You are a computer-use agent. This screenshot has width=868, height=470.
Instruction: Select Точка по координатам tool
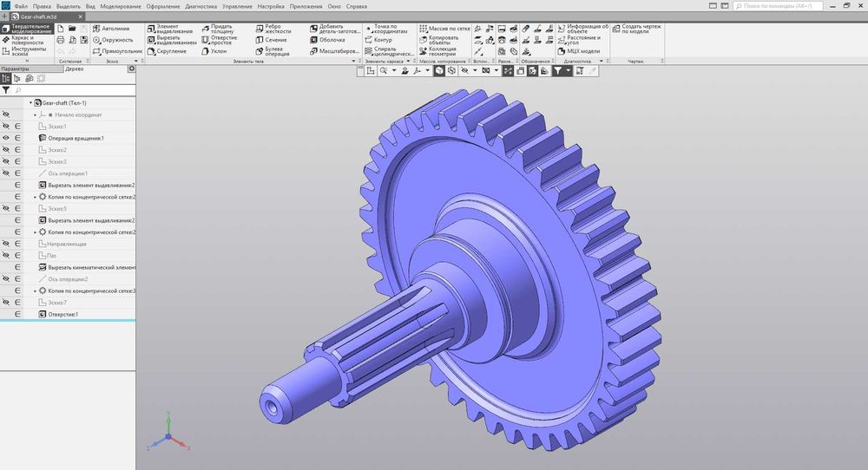[x=386, y=29]
